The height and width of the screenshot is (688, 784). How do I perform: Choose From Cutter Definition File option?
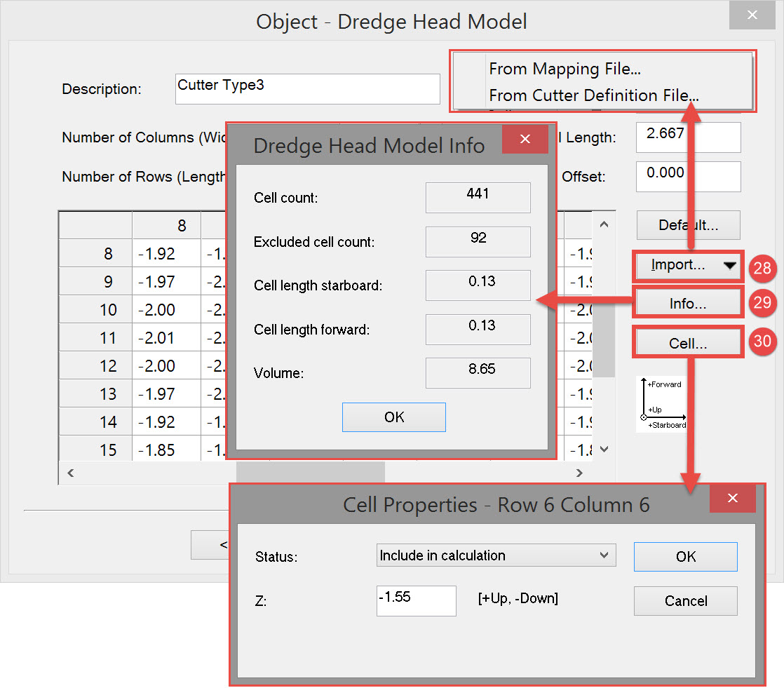click(593, 95)
